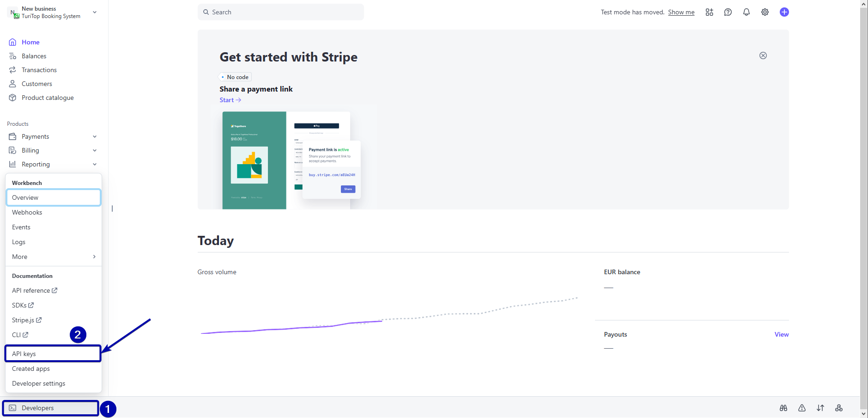Click Start under Share a payment link
Screen dimensions: 868x418
coord(227,100)
